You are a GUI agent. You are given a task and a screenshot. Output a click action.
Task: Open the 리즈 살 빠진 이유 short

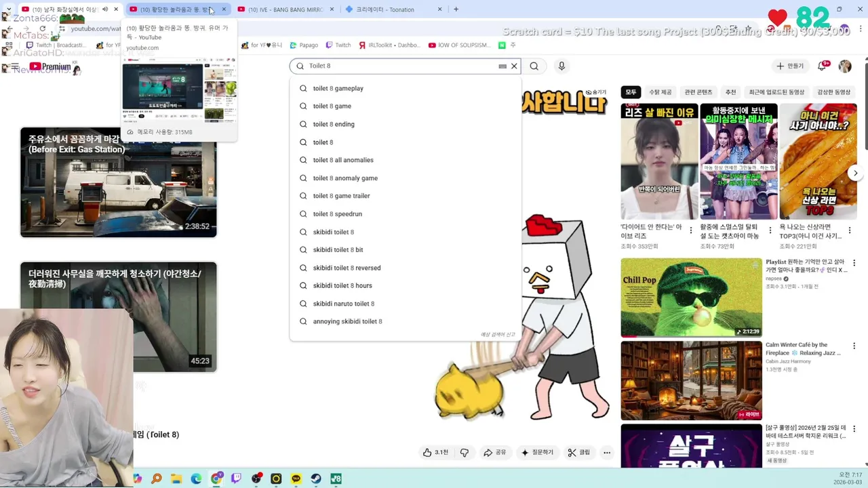click(x=659, y=161)
